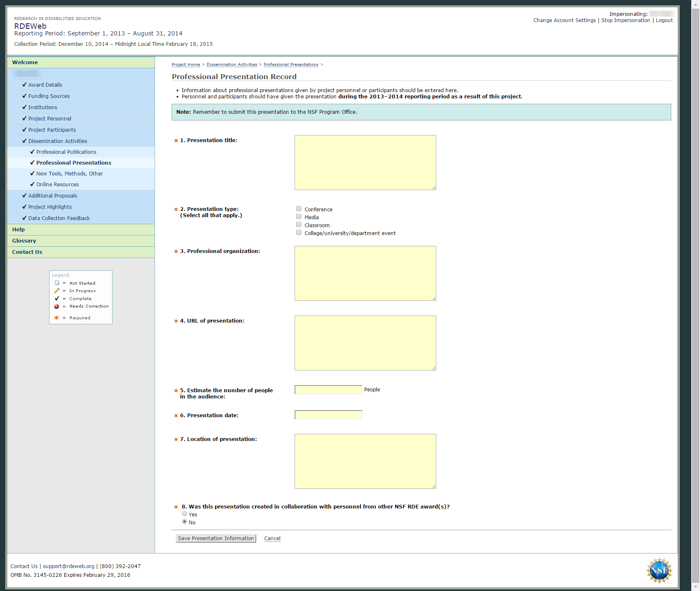Select Yes for NSF RDE collaboration
700x591 pixels.
coord(185,514)
